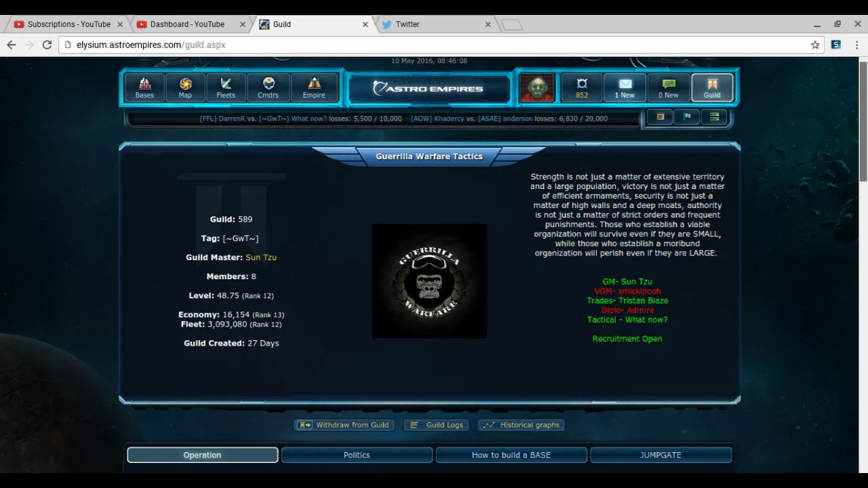Click the Recruitment Open text
This screenshot has width=868, height=488.
[x=627, y=339]
